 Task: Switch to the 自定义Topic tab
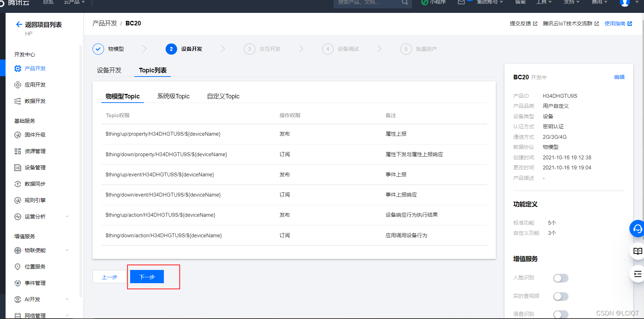pyautogui.click(x=223, y=96)
